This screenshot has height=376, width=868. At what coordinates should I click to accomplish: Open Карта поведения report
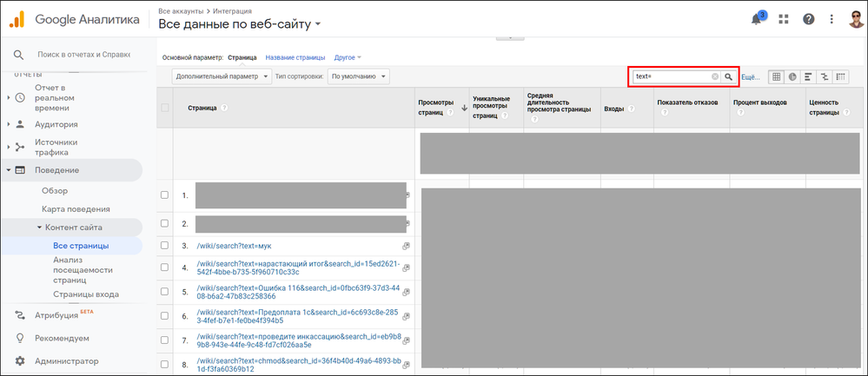[76, 209]
